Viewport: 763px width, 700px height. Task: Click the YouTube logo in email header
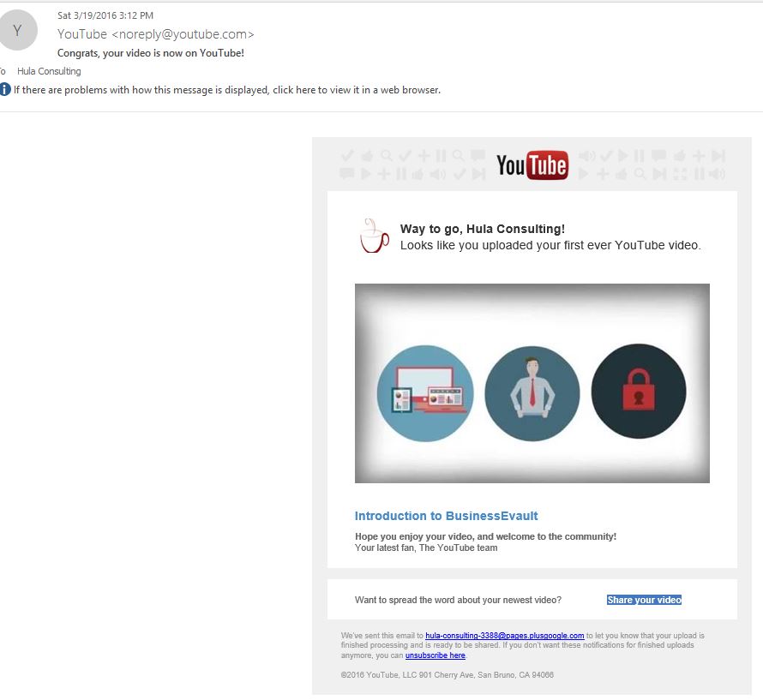532,165
